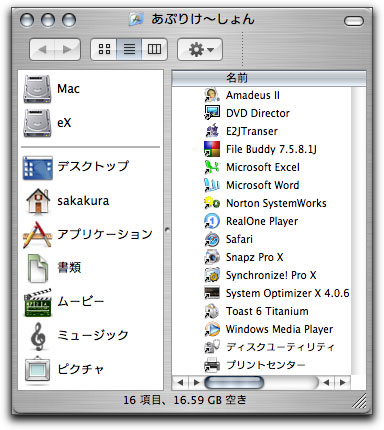Select the Microsoft Word icon

(212, 185)
